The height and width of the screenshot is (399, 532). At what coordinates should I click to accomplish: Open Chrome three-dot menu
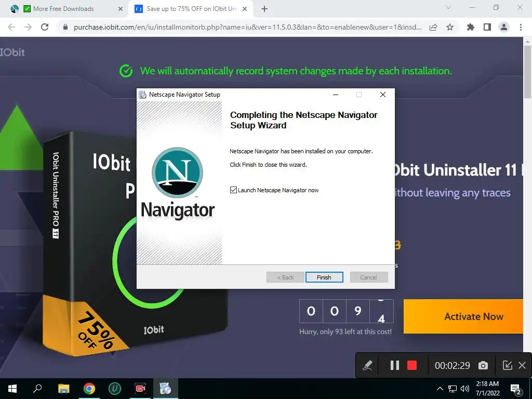tap(521, 27)
